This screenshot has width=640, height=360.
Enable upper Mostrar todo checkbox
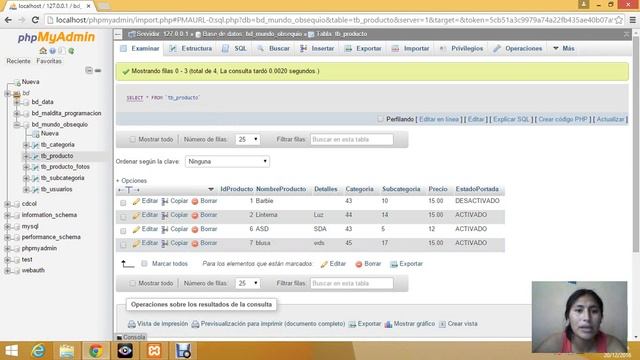coord(132,140)
